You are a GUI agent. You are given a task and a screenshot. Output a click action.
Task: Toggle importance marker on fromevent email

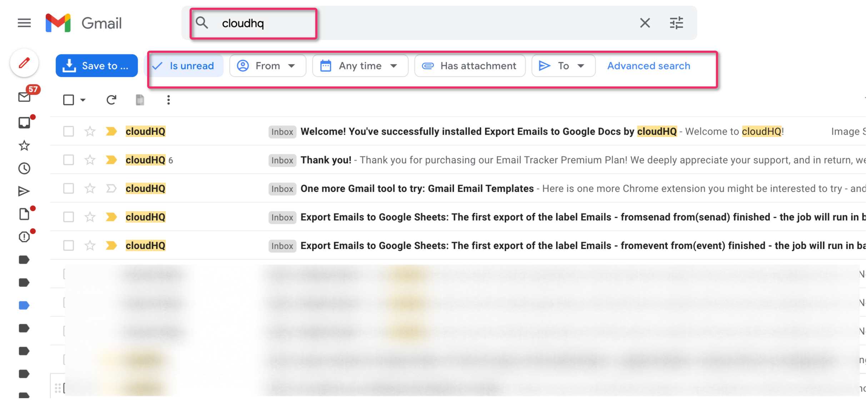pos(111,246)
